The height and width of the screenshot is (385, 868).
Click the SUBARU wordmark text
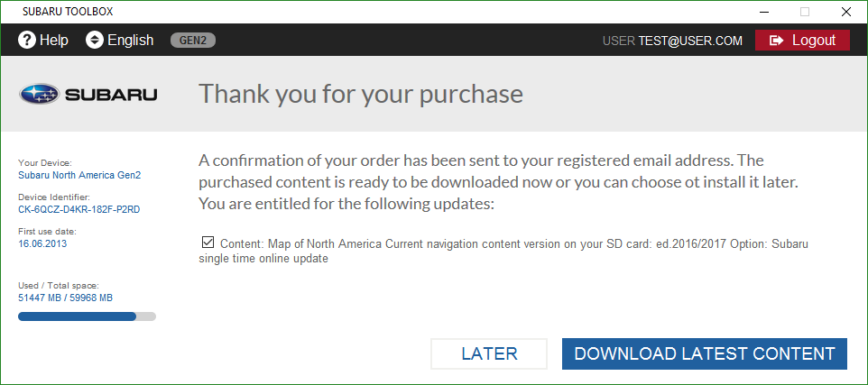[111, 96]
